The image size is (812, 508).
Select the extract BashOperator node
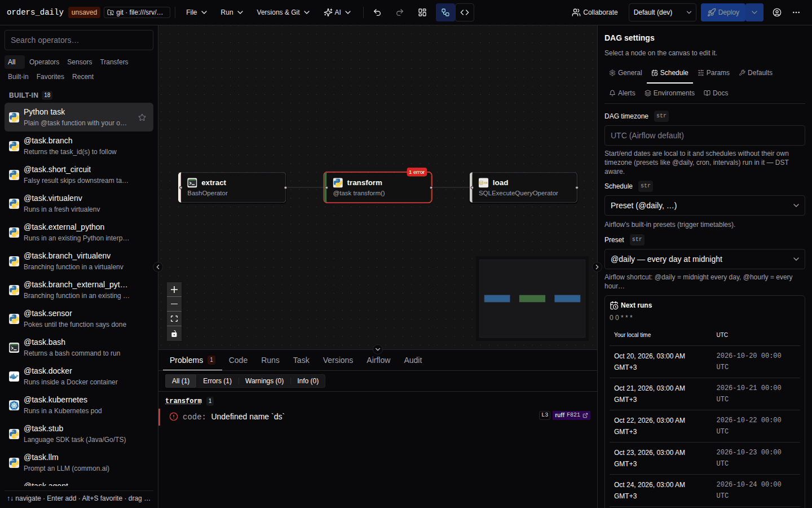[232, 187]
